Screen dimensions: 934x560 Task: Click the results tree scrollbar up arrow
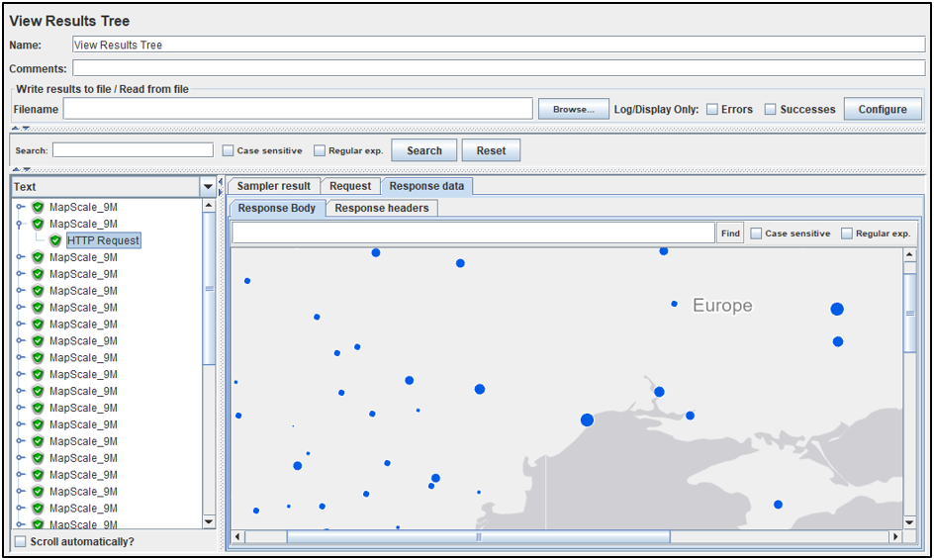tap(209, 206)
